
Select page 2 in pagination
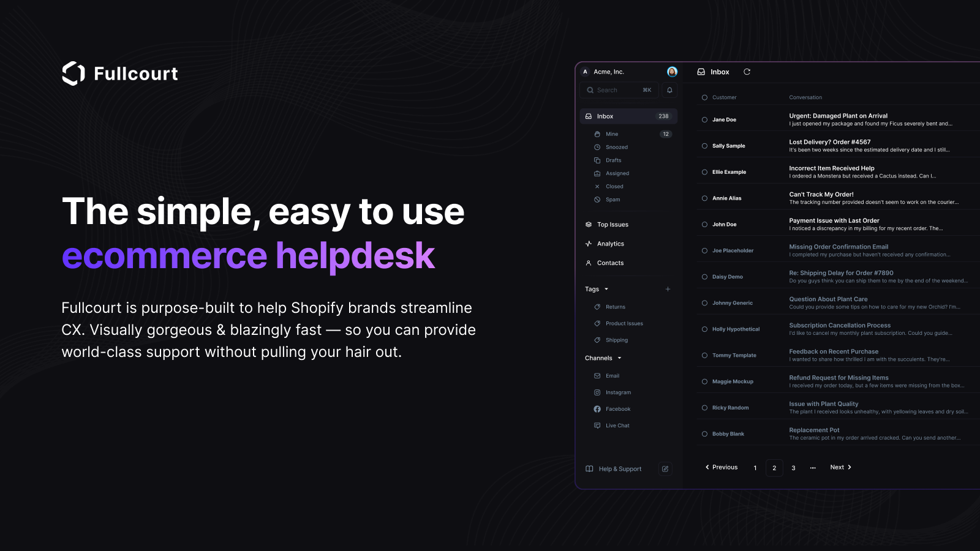point(774,468)
